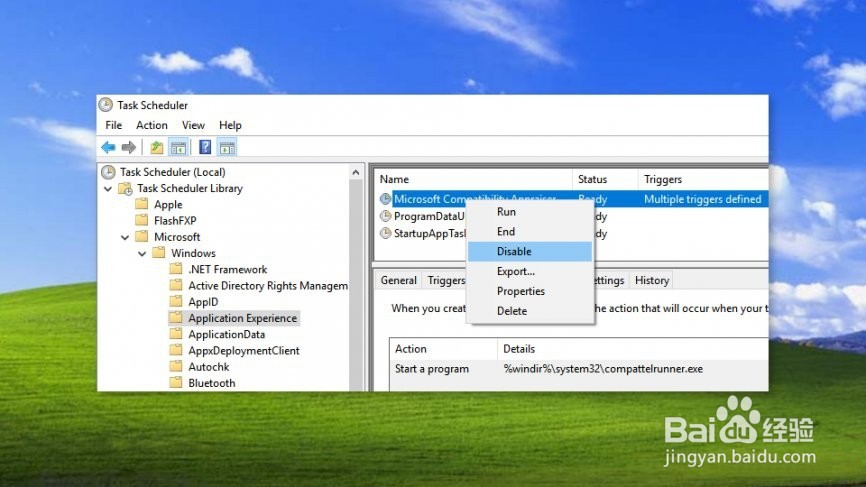Open the File menu

point(114,125)
